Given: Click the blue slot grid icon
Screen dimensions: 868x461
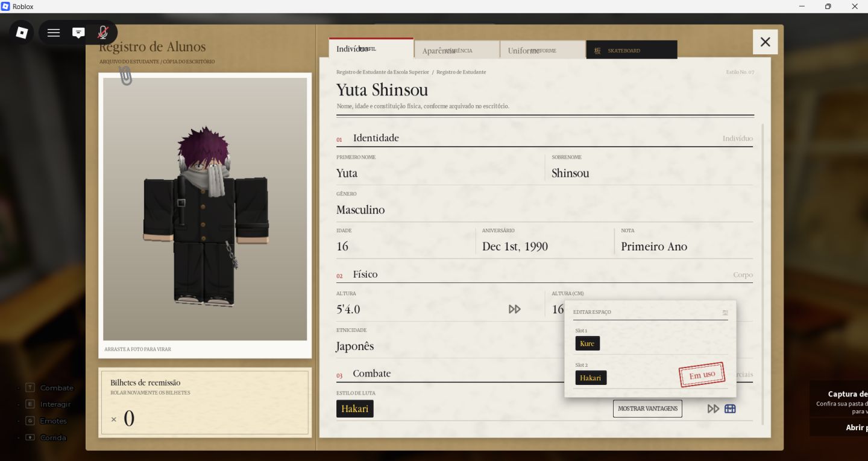Looking at the screenshot, I should [x=730, y=409].
